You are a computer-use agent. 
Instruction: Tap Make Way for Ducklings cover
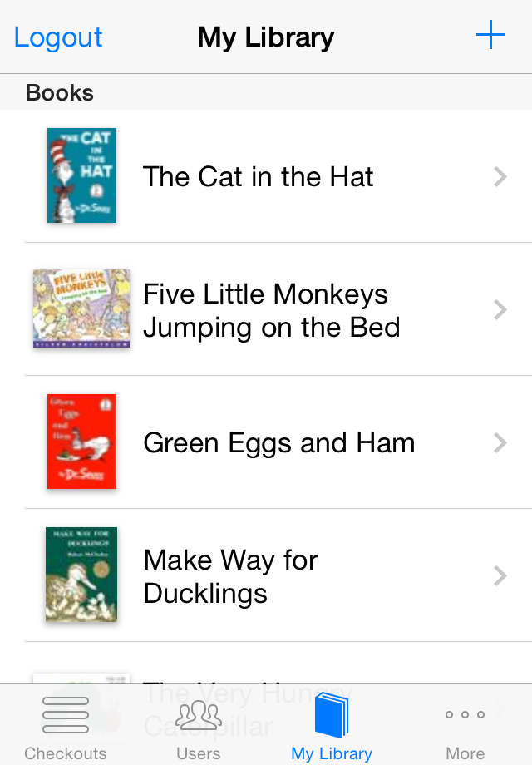81,575
